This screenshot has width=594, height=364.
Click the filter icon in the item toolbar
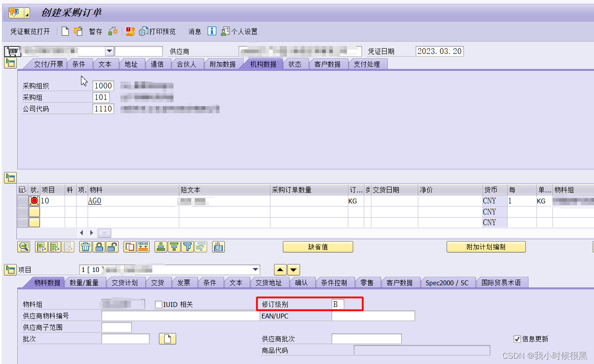(x=188, y=247)
